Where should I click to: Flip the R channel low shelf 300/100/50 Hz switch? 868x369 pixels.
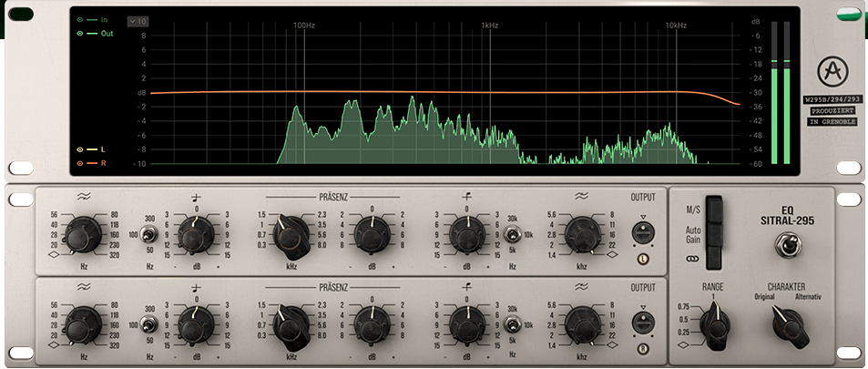148,325
